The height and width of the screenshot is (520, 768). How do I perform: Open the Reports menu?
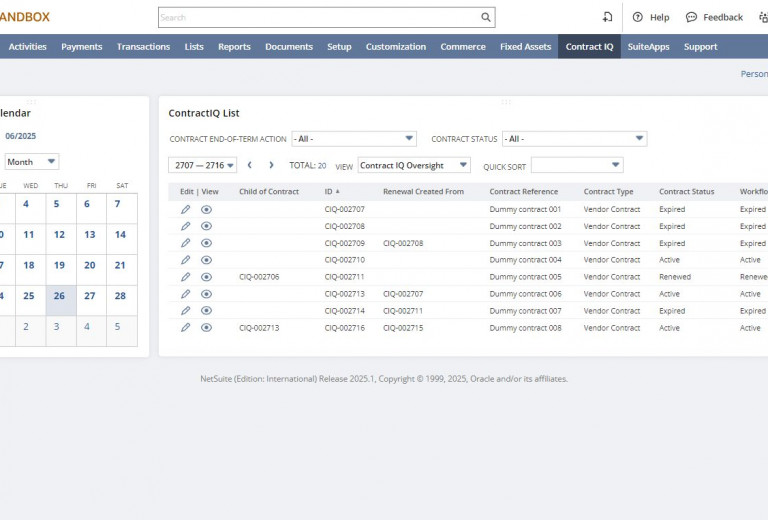point(234,47)
